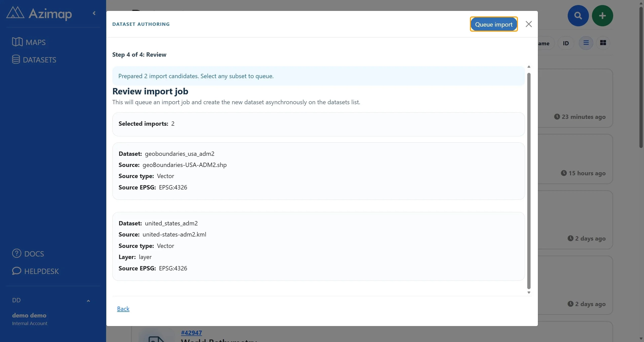
Task: Sort datasets by ID
Action: pyautogui.click(x=566, y=43)
